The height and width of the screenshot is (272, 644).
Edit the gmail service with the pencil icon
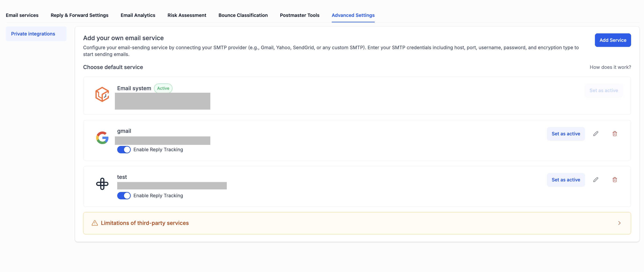coord(596,133)
